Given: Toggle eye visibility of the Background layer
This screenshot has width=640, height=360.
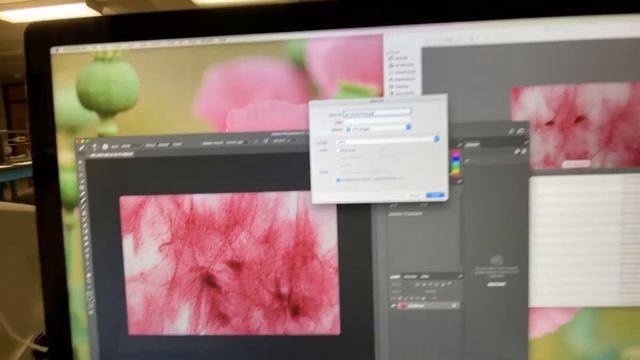Looking at the screenshot, I should (394, 306).
